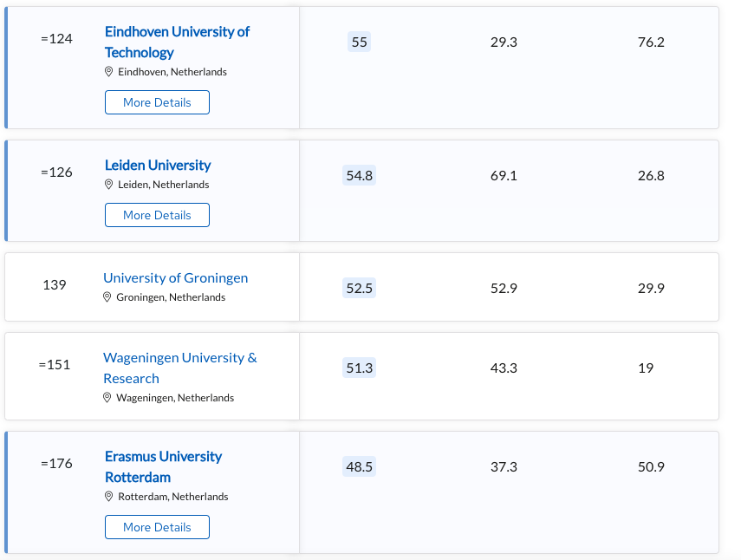Screen dimensions: 741x560
Task: Open Eindhoven University of Technology link
Action: tap(177, 42)
